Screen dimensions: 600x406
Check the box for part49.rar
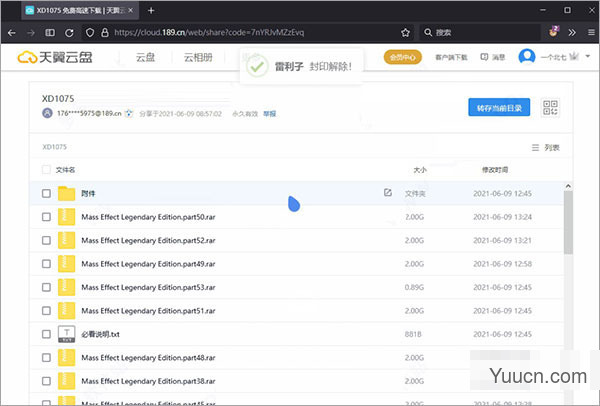(46, 264)
